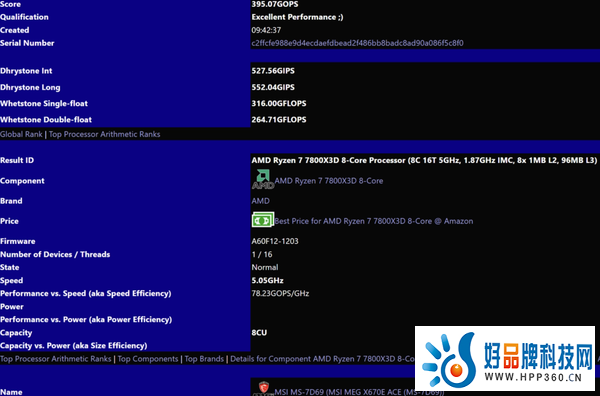600x396 pixels.
Task: Select the Result ID processor description text
Action: coord(424,160)
